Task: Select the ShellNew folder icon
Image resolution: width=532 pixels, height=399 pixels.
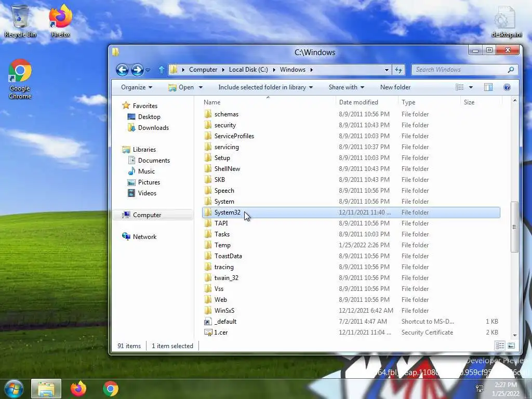Action: click(208, 169)
